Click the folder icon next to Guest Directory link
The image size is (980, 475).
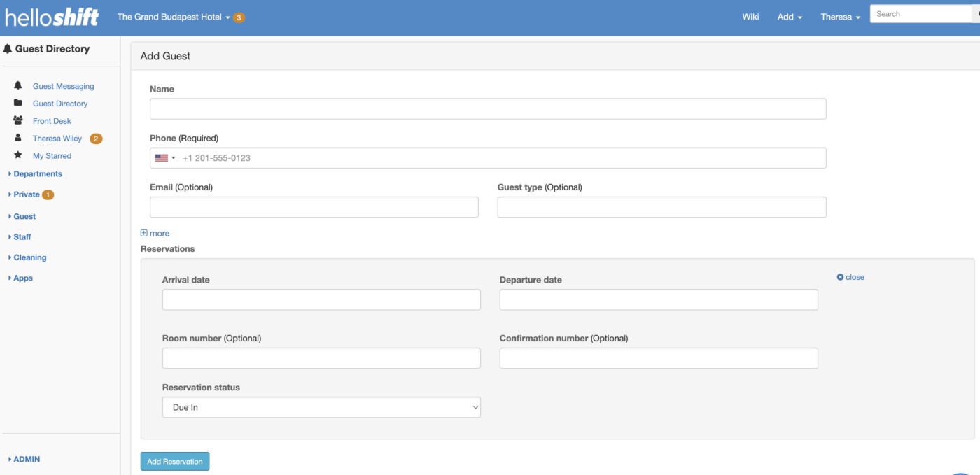pos(18,103)
